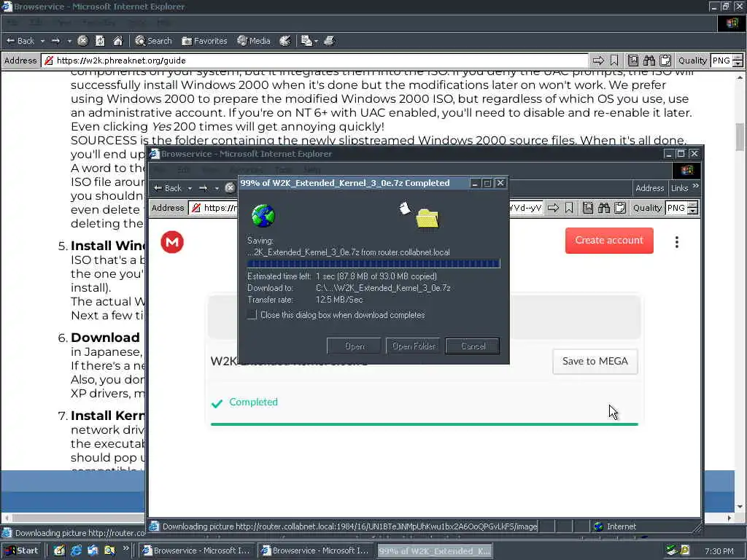Click page snapshot icon in front address bar
Screen dimensions: 747x560
588,208
